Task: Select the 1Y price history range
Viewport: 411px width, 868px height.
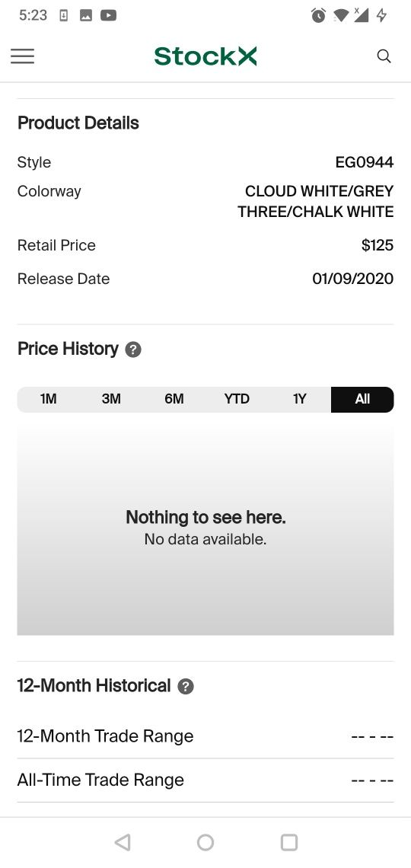Action: pos(299,399)
